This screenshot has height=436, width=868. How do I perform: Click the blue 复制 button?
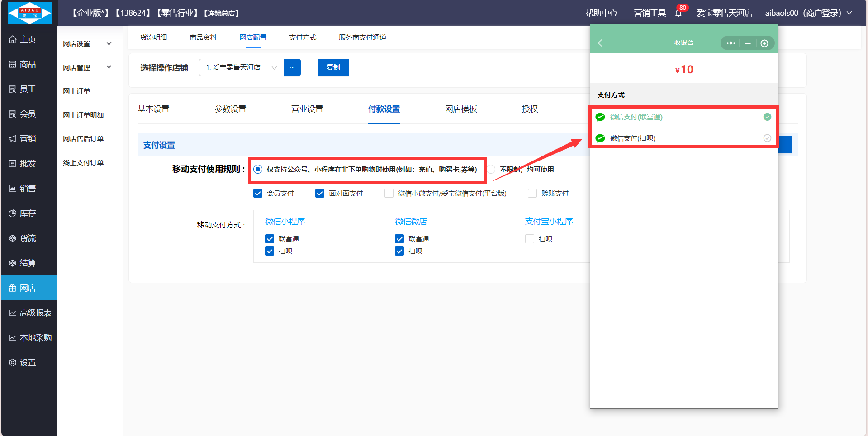click(x=333, y=67)
